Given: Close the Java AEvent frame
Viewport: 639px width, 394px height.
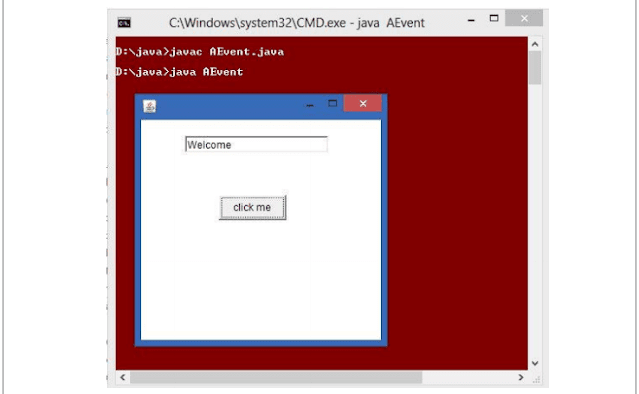Looking at the screenshot, I should pos(363,103).
